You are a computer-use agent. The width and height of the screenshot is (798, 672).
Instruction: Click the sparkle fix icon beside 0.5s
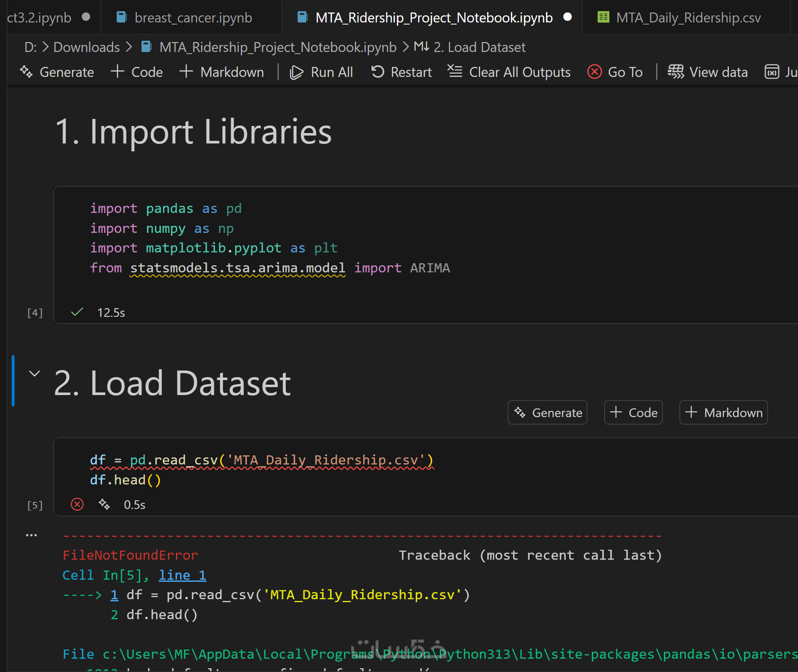[x=104, y=504]
